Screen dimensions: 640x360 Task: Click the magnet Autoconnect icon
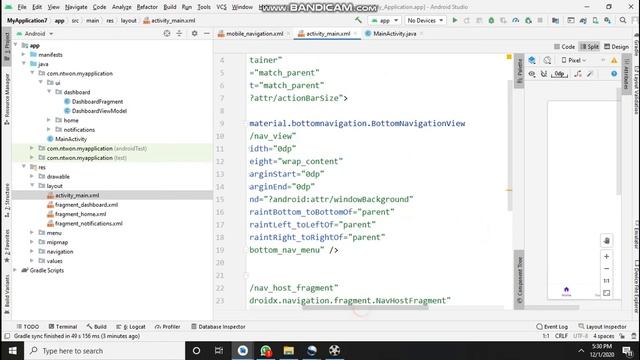(544, 74)
